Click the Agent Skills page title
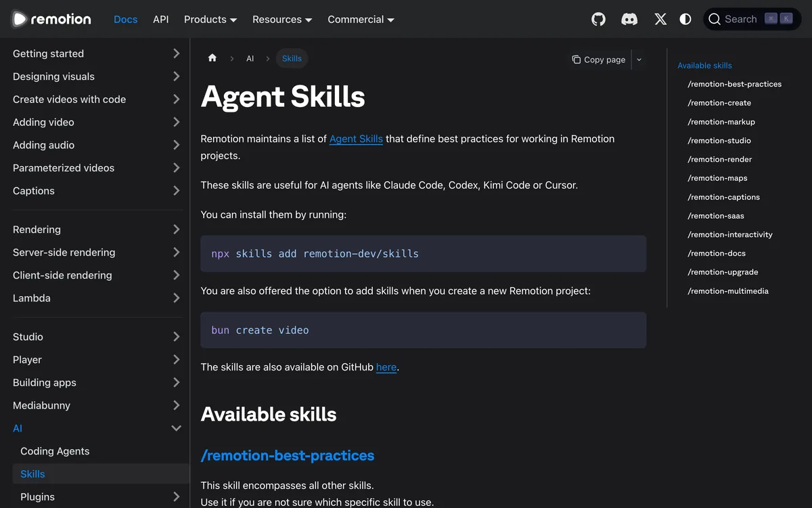This screenshot has width=812, height=508. (283, 96)
